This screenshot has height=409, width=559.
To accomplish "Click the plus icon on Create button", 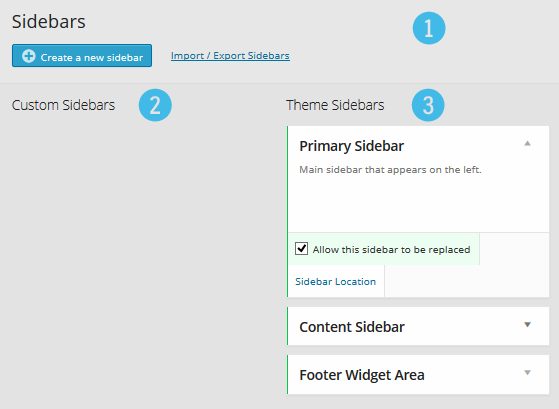I will tap(29, 56).
